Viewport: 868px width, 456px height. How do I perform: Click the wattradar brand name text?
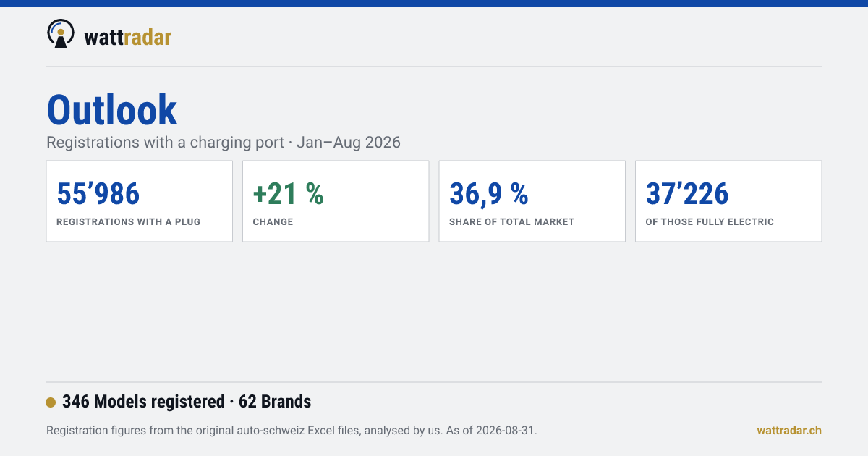tap(128, 37)
